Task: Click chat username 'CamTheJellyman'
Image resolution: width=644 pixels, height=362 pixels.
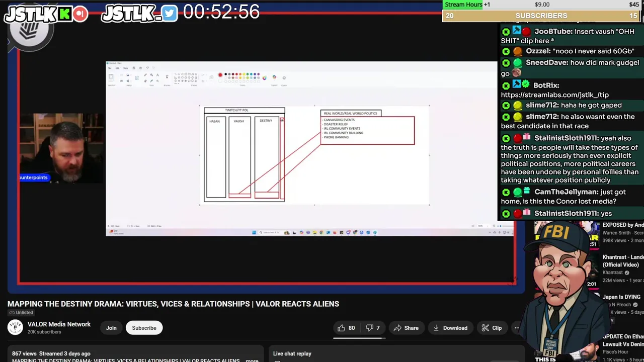Action: click(566, 192)
